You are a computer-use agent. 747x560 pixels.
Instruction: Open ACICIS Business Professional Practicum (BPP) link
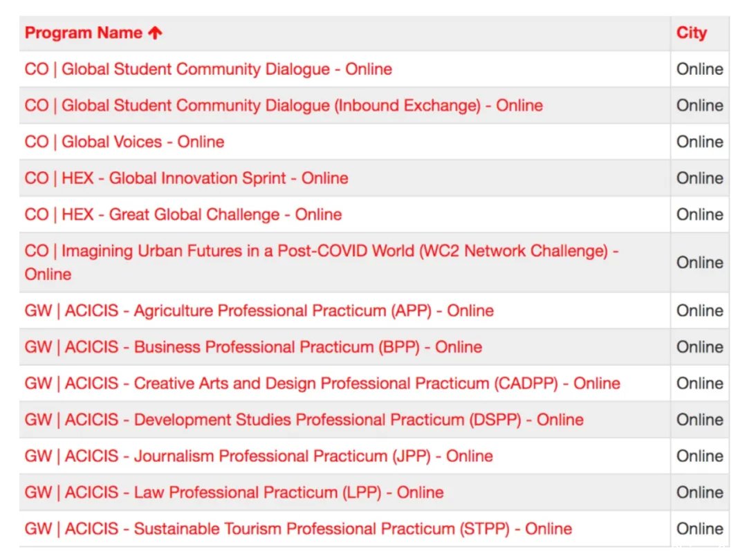[x=253, y=347]
